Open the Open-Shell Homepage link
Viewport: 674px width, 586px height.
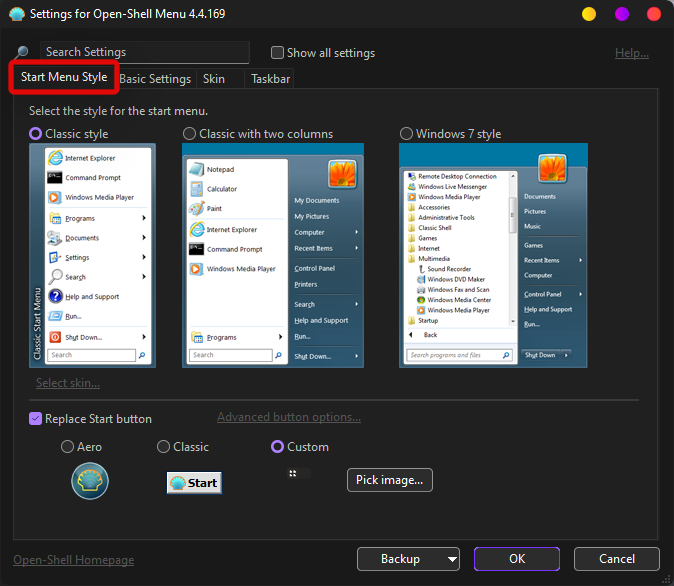point(73,560)
